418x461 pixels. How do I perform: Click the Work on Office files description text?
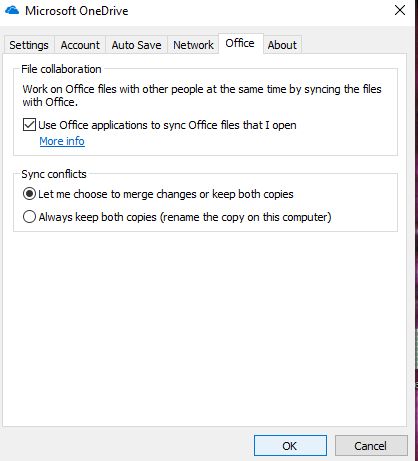202,95
